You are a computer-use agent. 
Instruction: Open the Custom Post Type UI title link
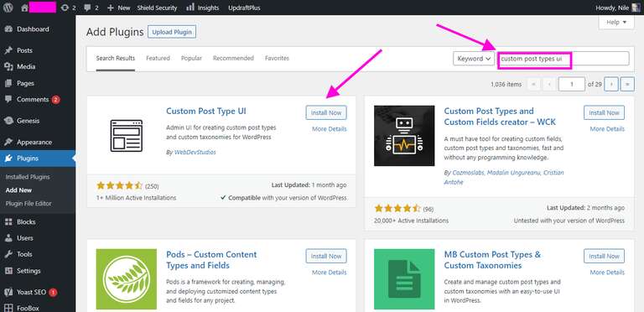(x=206, y=112)
